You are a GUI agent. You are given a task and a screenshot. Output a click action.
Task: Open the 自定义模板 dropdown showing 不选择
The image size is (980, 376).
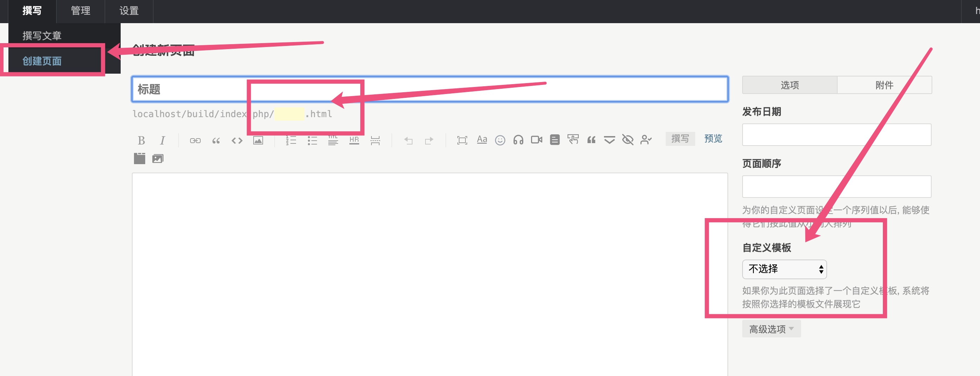click(x=784, y=269)
